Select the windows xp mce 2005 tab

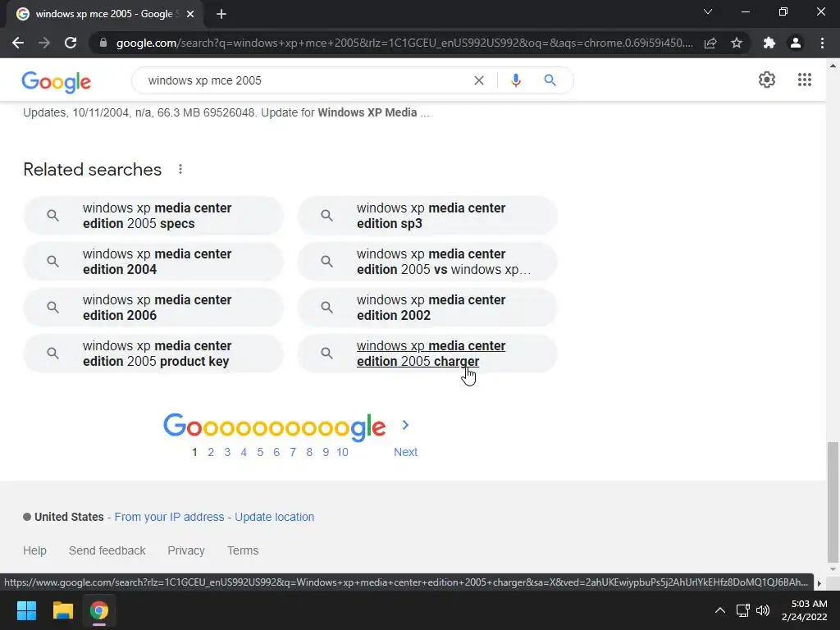104,14
